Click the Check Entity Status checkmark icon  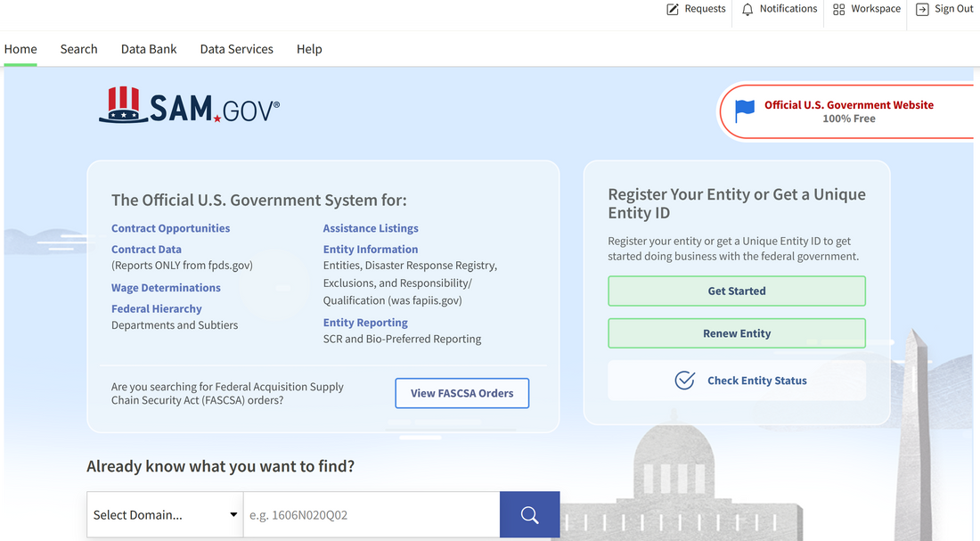684,381
